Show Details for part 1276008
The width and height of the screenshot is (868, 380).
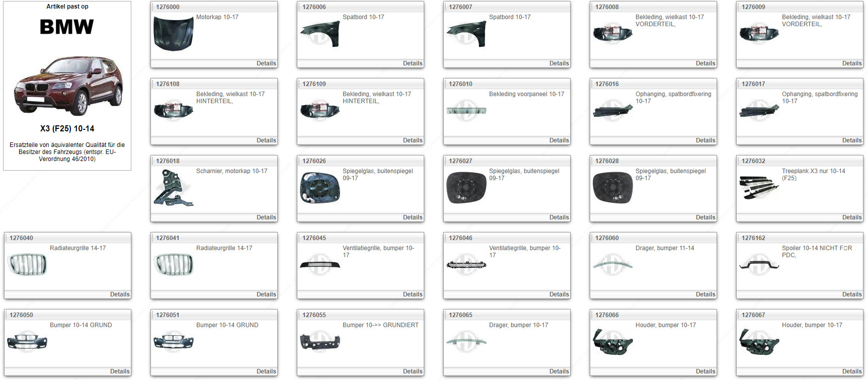click(x=705, y=63)
